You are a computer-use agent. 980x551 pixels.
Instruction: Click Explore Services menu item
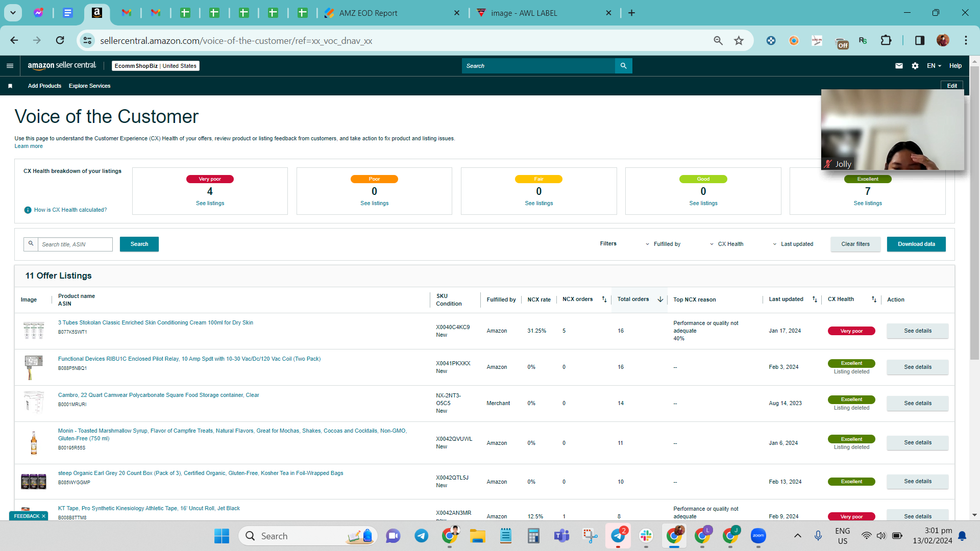89,86
